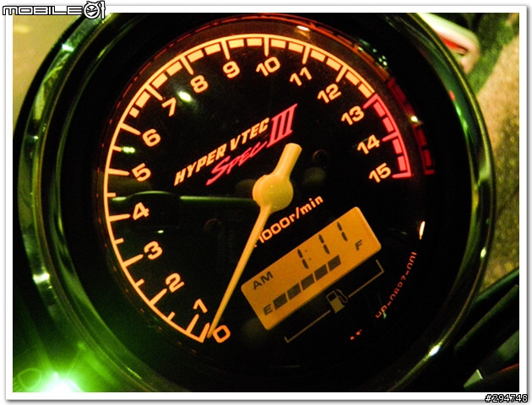Image resolution: width=532 pixels, height=405 pixels.
Task: Click the Mobile01 logo in top corner
Action: 54,10
